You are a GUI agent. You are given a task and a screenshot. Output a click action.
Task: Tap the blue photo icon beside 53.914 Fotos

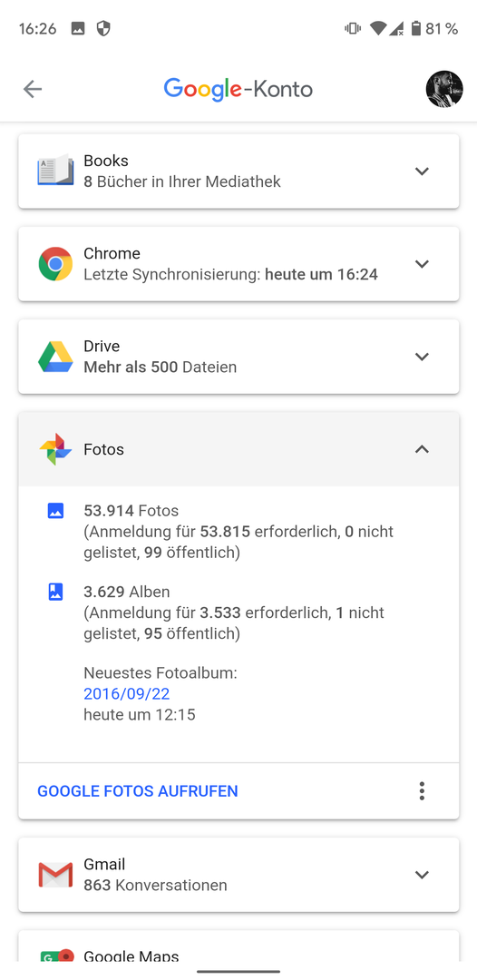point(55,511)
